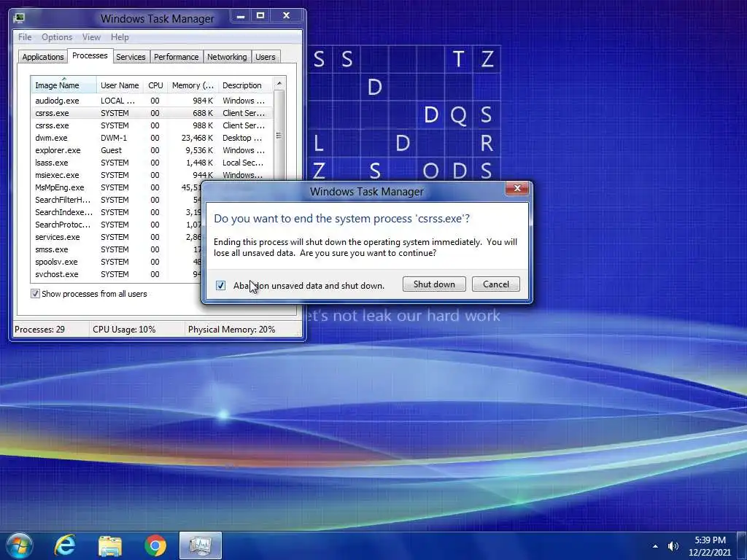Viewport: 747px width, 560px height.
Task: Open the View menu
Action: 91,37
